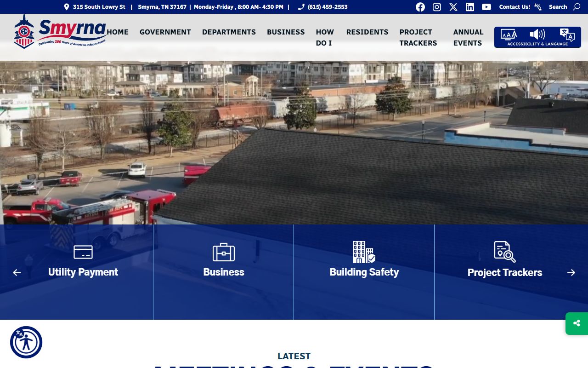Open the green share button
The height and width of the screenshot is (368, 588).
tap(577, 323)
